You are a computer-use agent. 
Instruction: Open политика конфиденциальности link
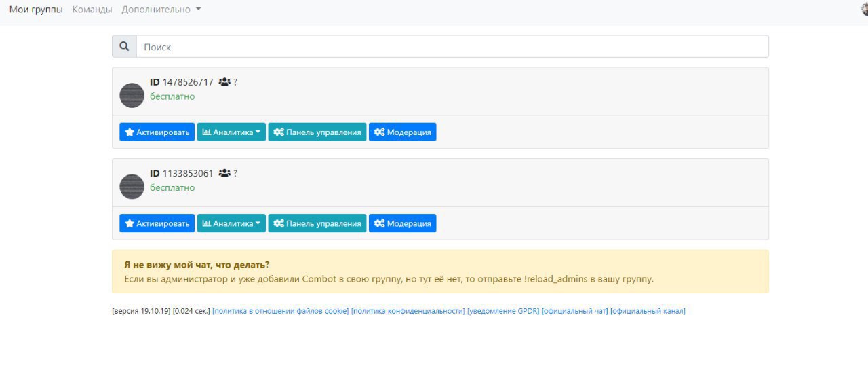tap(408, 311)
